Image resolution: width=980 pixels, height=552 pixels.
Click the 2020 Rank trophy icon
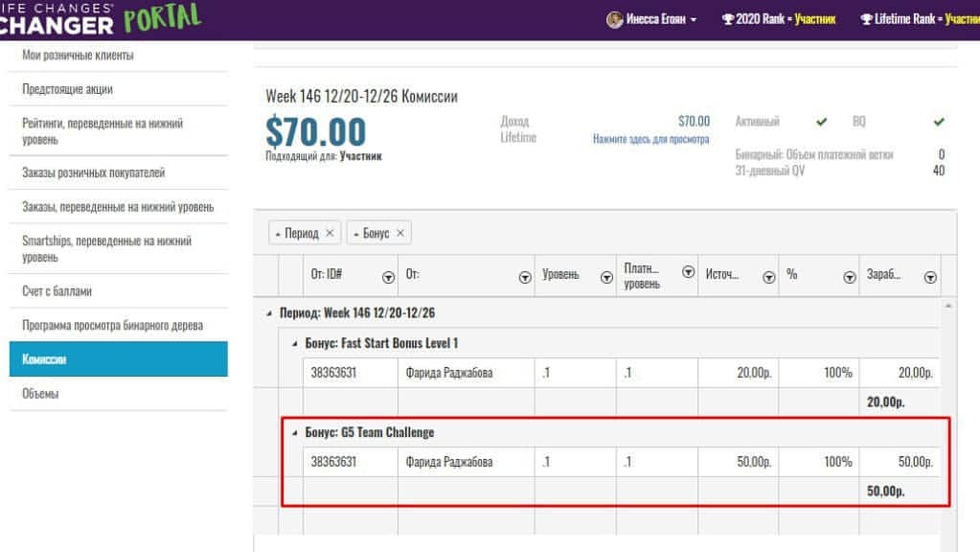coord(727,19)
